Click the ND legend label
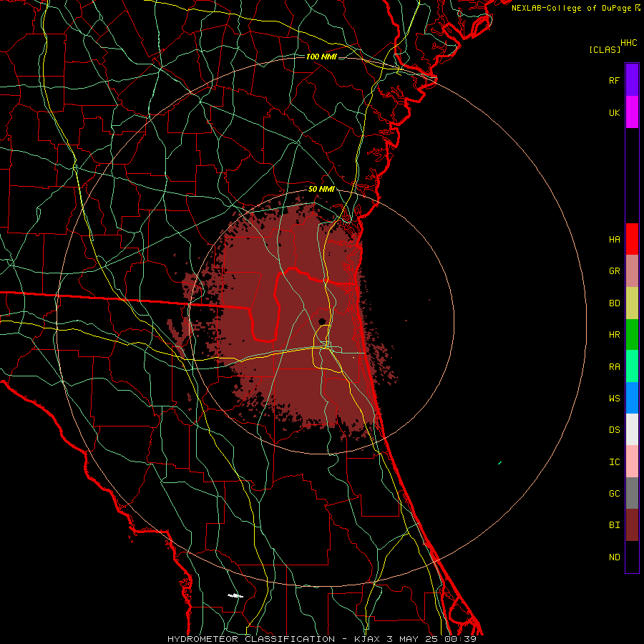This screenshot has width=644, height=644. click(614, 557)
